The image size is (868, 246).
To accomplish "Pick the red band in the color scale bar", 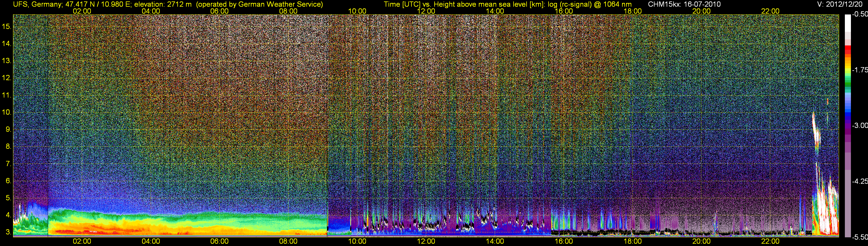I will (x=847, y=51).
